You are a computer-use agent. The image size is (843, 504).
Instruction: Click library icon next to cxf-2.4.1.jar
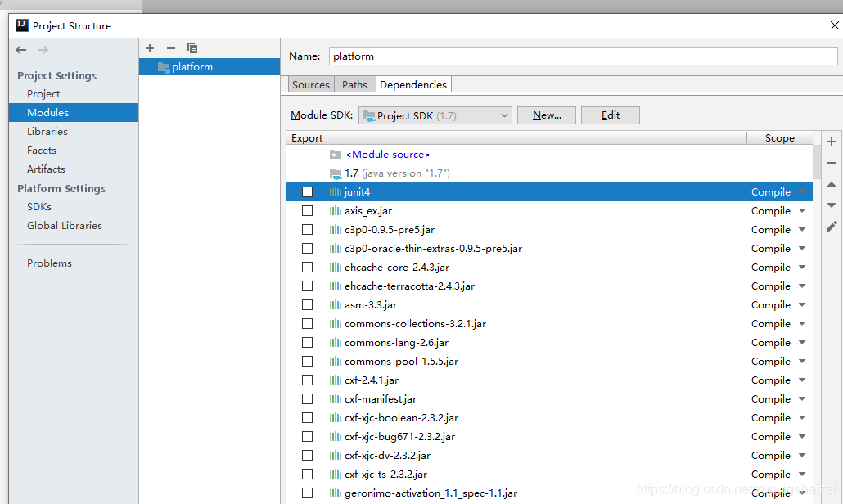click(x=336, y=380)
